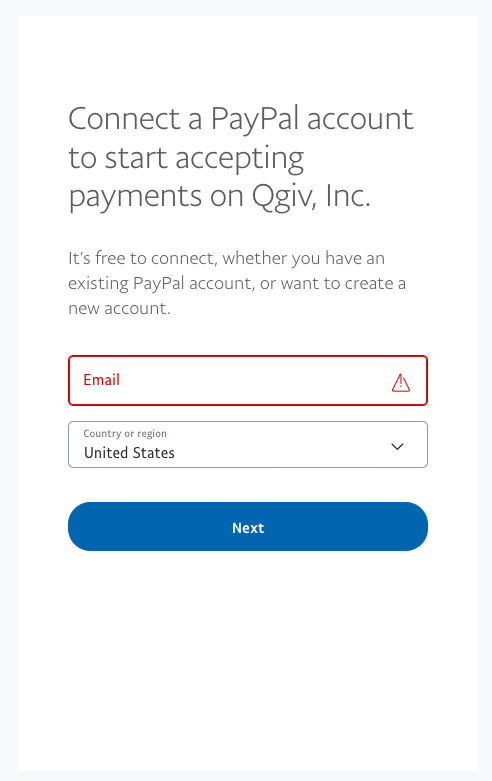Select the red Email label text
This screenshot has height=781, width=492.
click(x=102, y=380)
